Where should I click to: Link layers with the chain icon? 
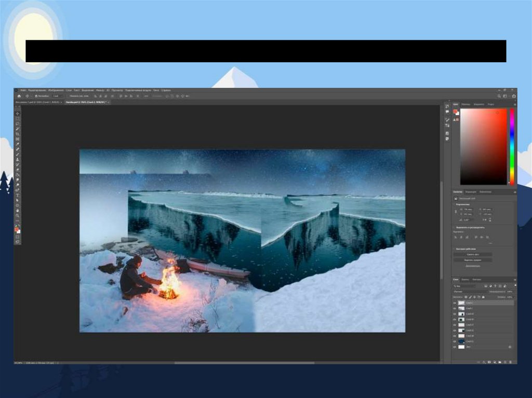coord(478,362)
